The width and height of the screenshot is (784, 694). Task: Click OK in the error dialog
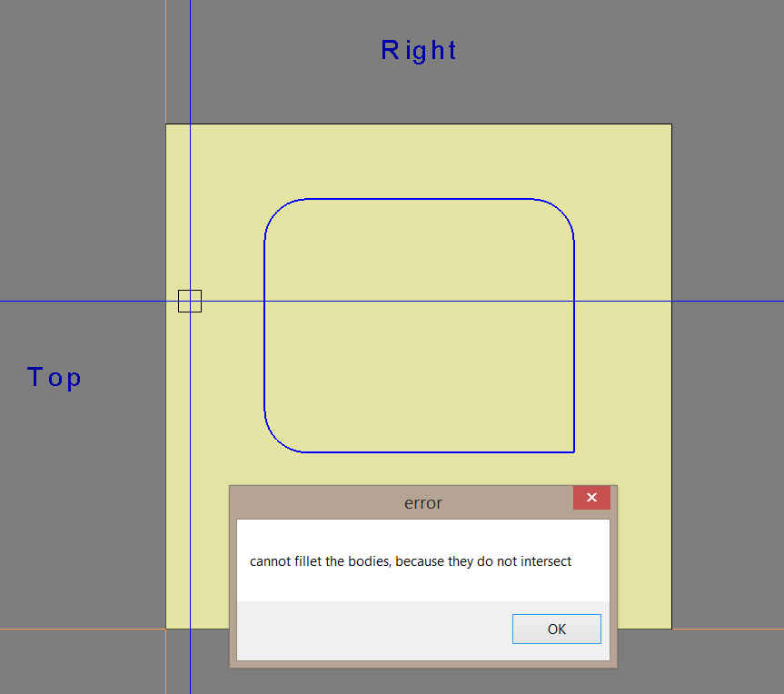pyautogui.click(x=556, y=629)
